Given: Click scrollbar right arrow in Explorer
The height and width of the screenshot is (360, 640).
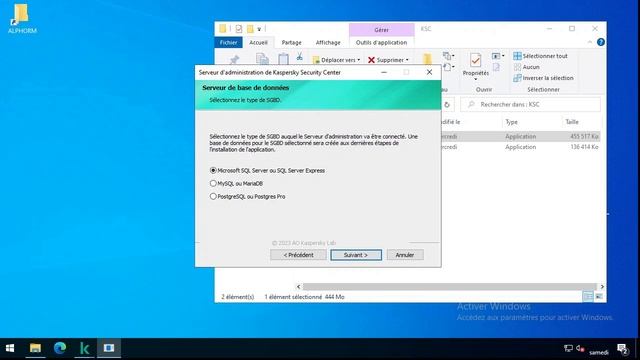Looking at the screenshot, I should pos(602,287).
